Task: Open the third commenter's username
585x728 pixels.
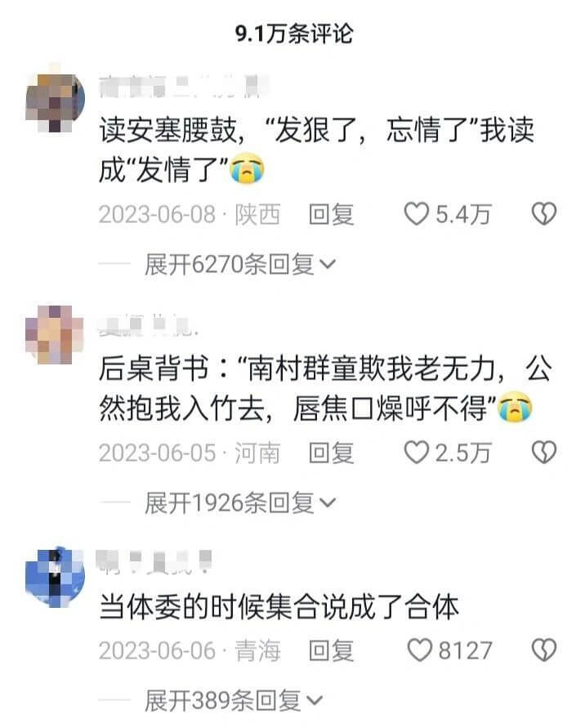Action: point(154,562)
